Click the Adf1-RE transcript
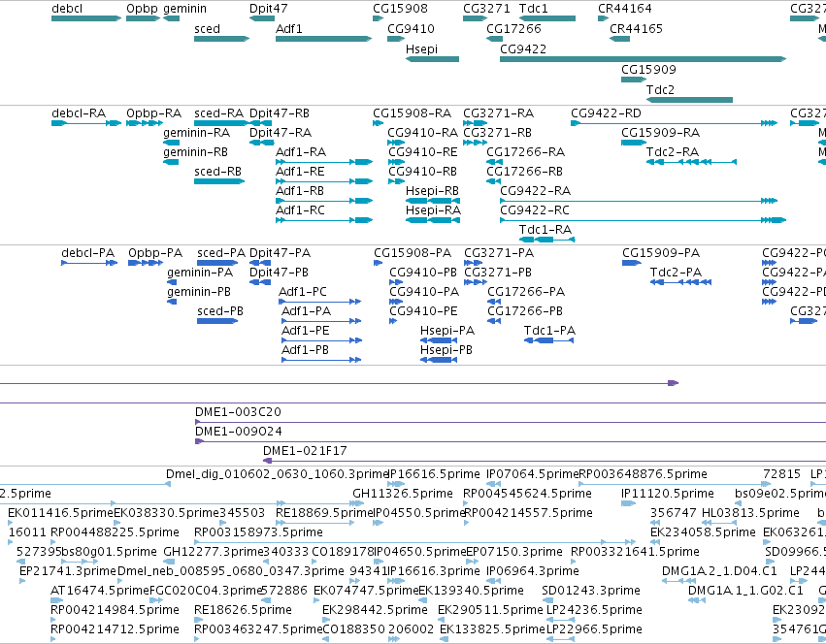826x644 pixels. [324, 181]
